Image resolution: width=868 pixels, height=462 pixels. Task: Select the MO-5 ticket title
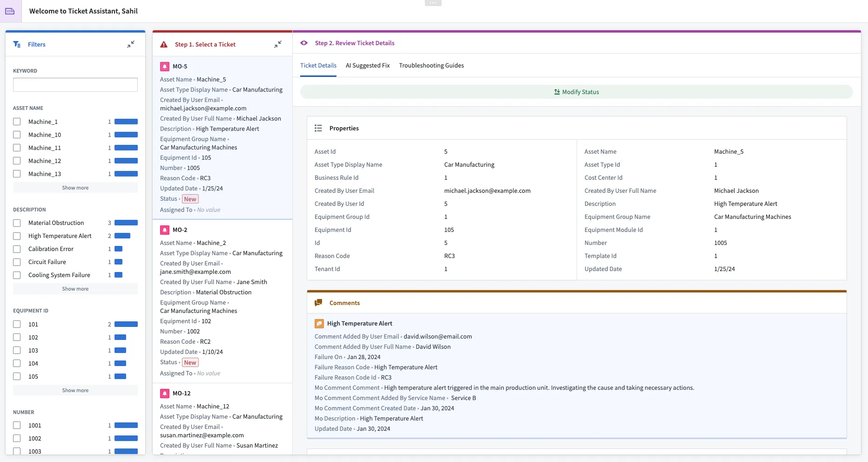(x=180, y=67)
